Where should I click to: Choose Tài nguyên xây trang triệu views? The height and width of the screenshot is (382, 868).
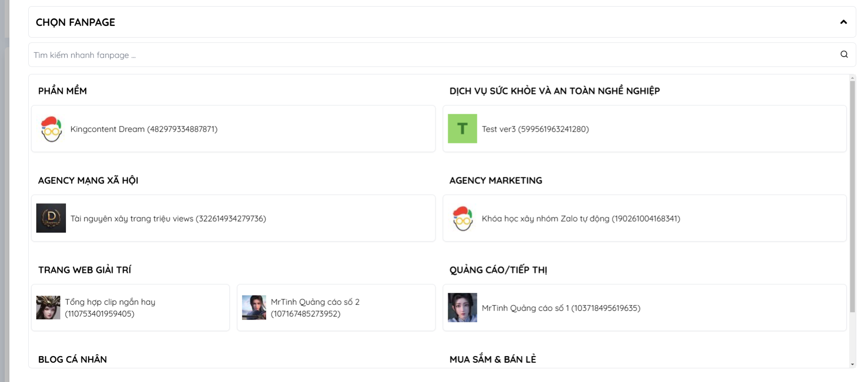[x=168, y=219]
